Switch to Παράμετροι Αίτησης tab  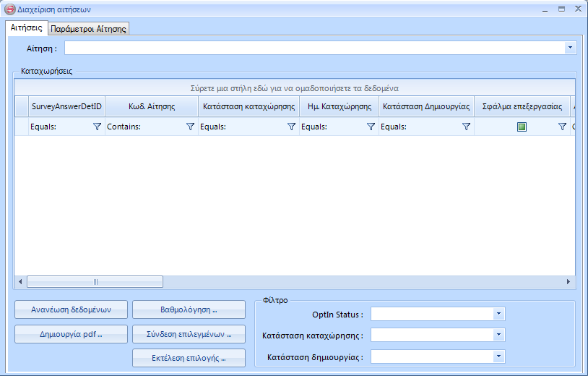[89, 29]
